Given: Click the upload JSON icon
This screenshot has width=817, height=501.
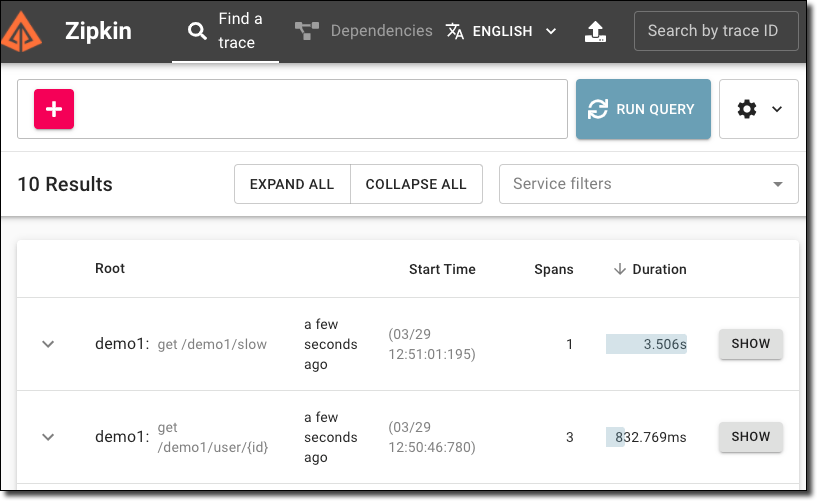Looking at the screenshot, I should point(595,31).
